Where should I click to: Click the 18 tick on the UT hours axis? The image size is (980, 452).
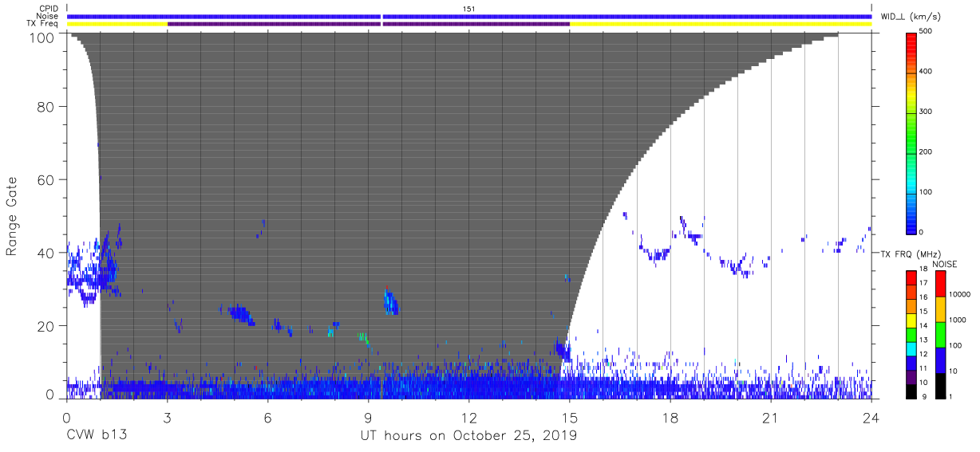pyautogui.click(x=670, y=419)
